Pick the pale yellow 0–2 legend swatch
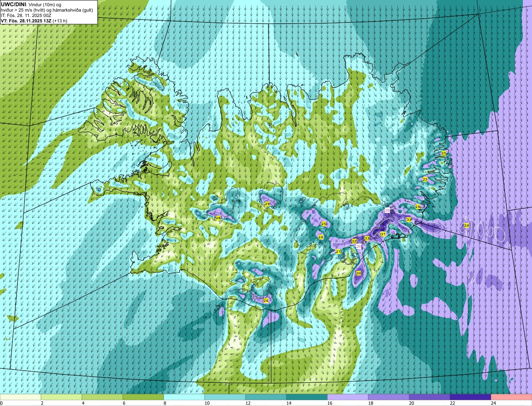 tap(21, 397)
